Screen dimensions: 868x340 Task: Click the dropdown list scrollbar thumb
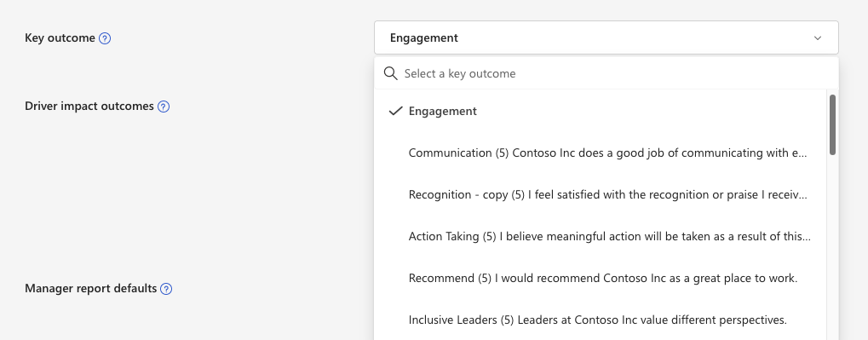coord(832,124)
